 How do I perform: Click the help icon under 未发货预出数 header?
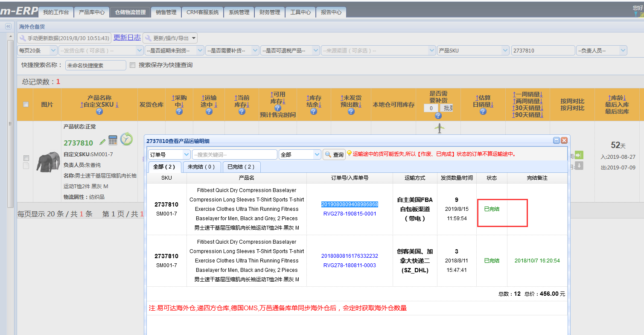click(x=351, y=111)
